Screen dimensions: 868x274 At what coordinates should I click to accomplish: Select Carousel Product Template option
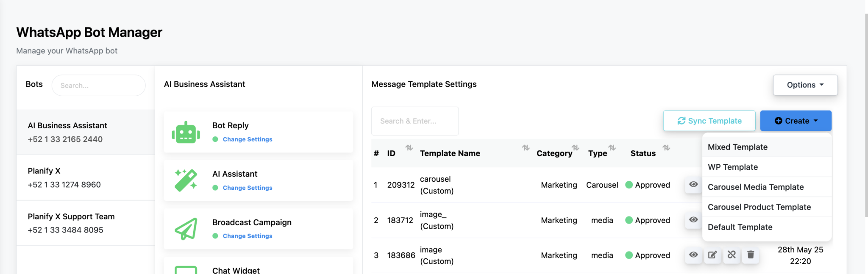click(767, 207)
